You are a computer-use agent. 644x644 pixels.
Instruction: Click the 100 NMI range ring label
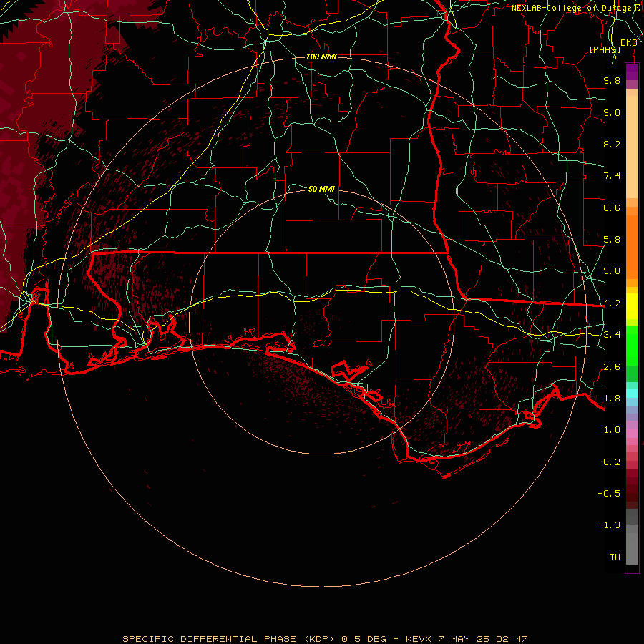coord(321,57)
